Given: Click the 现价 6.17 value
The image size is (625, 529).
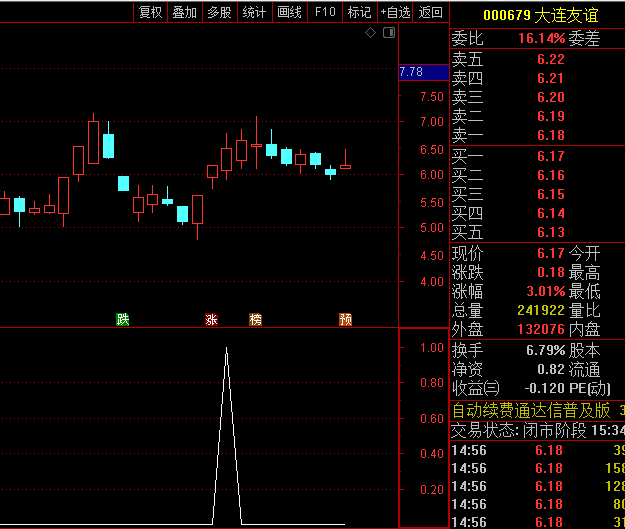Looking at the screenshot, I should pos(551,253).
